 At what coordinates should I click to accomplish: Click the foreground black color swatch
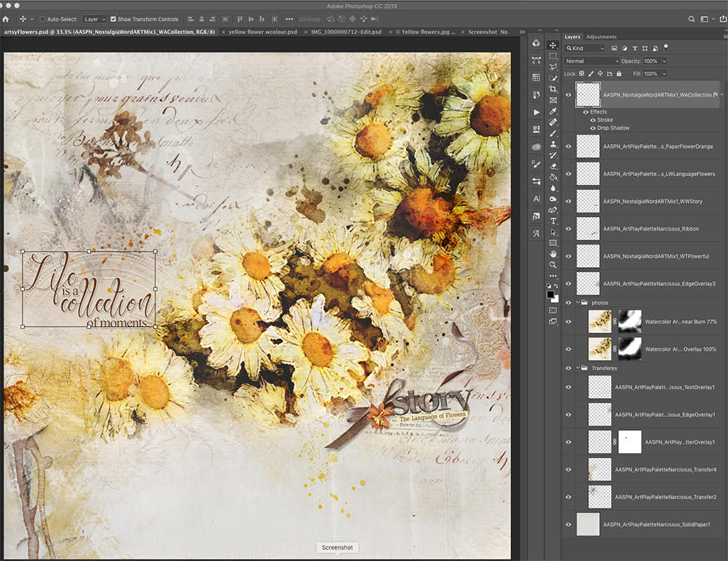(x=550, y=294)
